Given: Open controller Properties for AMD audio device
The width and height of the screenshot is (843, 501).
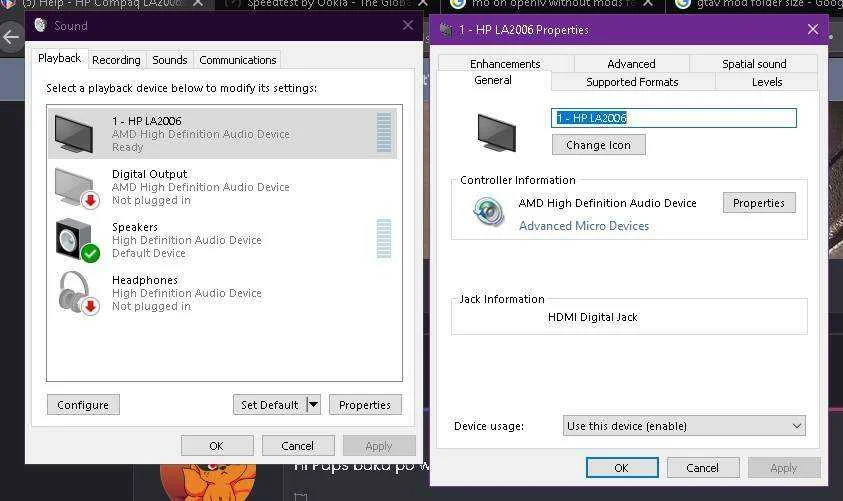Looking at the screenshot, I should [x=759, y=203].
